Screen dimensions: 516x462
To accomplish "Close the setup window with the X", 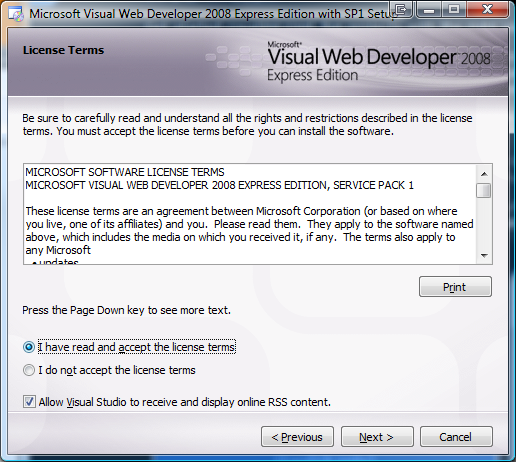I will [487, 10].
